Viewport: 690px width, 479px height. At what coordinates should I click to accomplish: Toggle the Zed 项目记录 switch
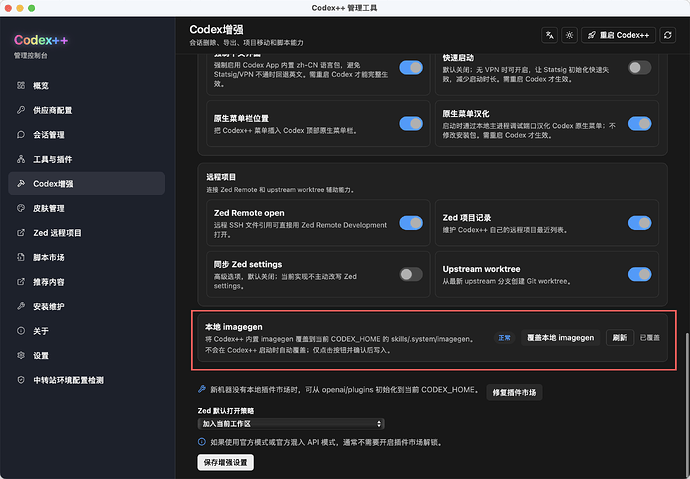(x=639, y=223)
